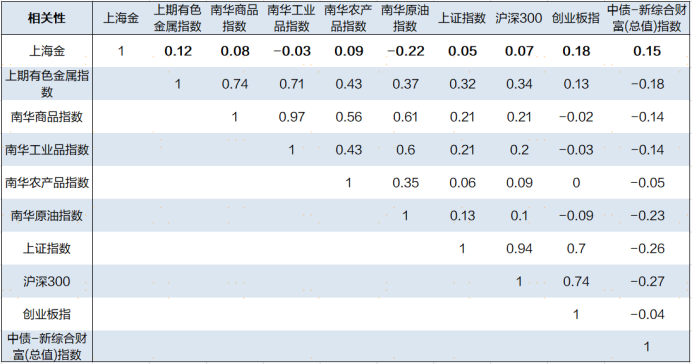
Task: Select the 0.71 correlation cell
Action: pyautogui.click(x=291, y=84)
